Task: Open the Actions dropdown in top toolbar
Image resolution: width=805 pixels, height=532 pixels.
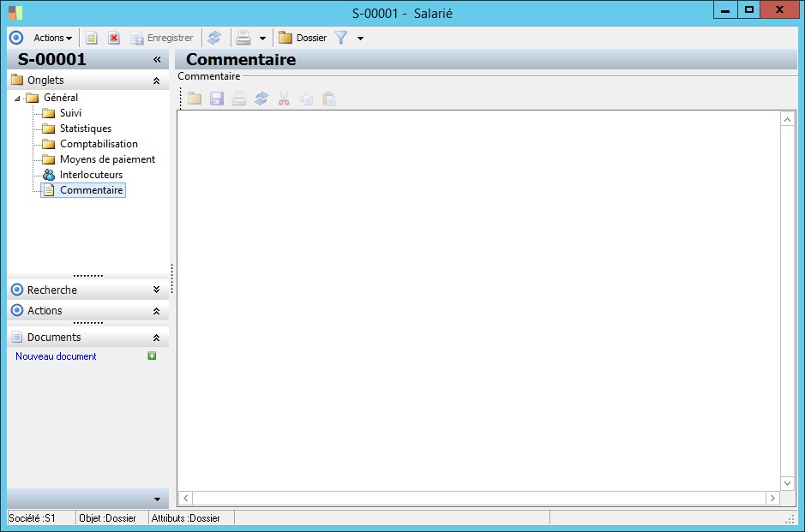Action: [x=52, y=38]
